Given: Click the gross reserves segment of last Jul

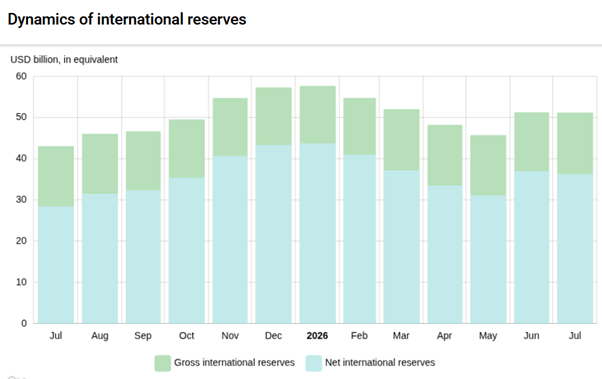Looking at the screenshot, I should 575,144.
